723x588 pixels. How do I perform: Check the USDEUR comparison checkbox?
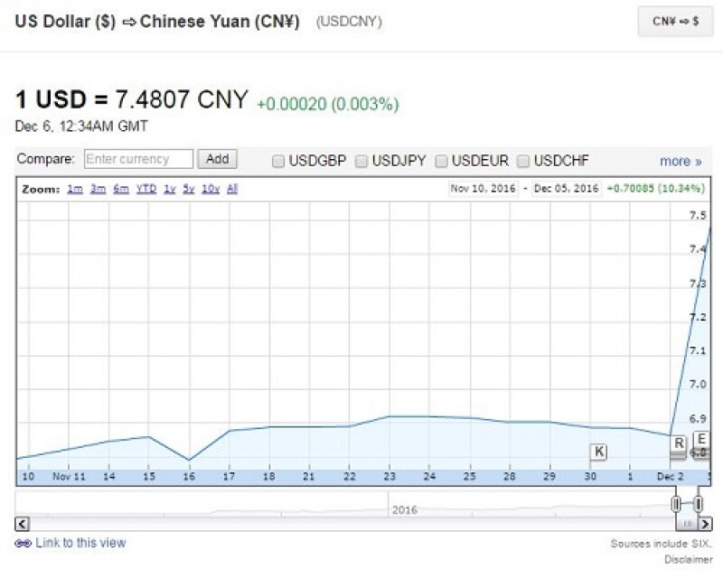(x=442, y=161)
